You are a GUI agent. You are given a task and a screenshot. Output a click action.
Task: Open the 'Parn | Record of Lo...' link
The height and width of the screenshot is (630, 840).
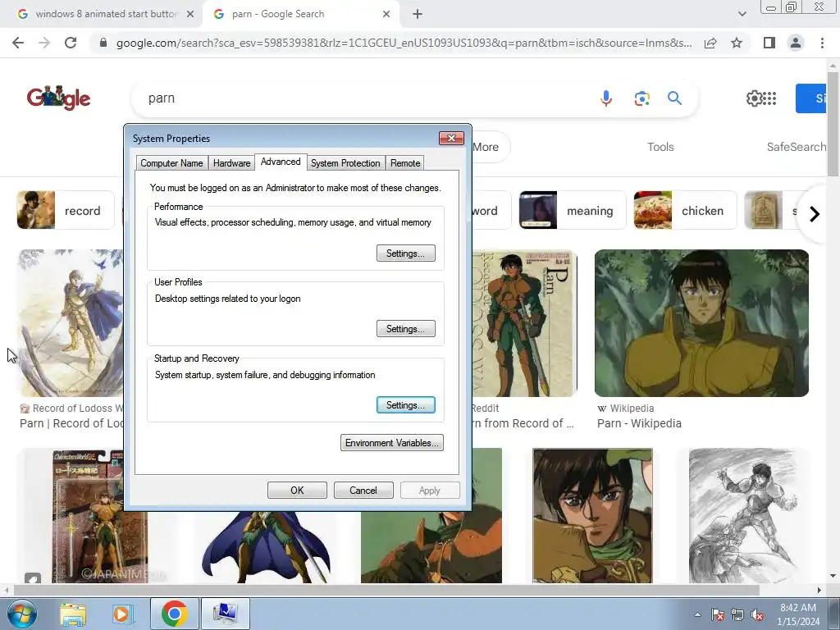(72, 423)
